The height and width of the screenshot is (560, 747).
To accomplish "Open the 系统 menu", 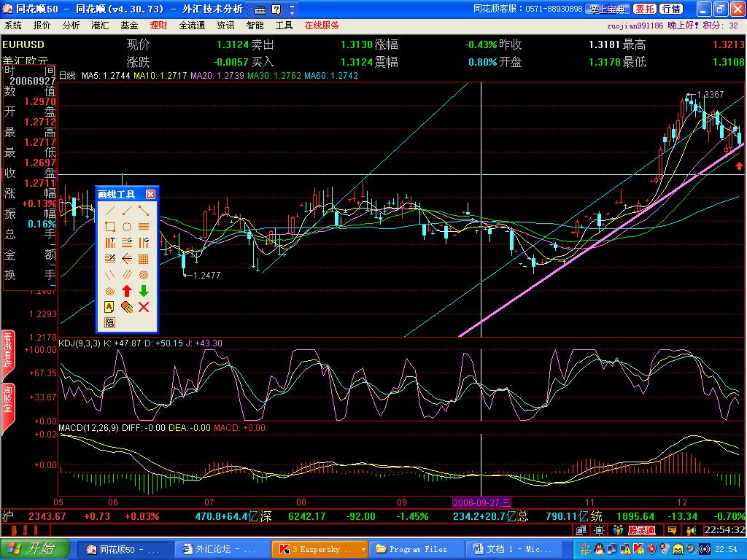I will [13, 26].
